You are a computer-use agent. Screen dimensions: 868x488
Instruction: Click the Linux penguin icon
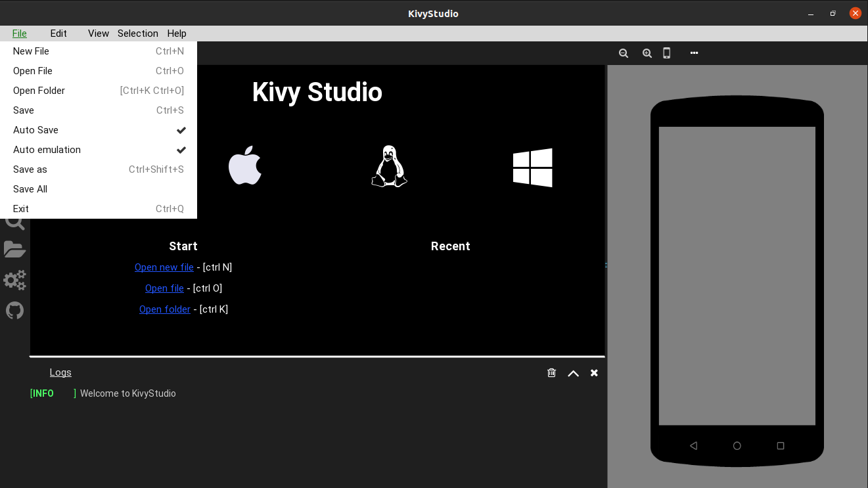coord(389,166)
